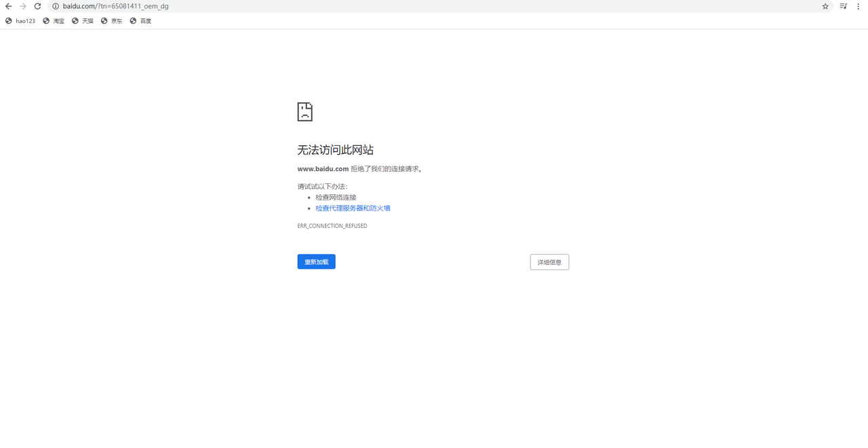Screen dimensions: 868x448
Task: Click the 检查网络连接 bullet item
Action: 336,198
